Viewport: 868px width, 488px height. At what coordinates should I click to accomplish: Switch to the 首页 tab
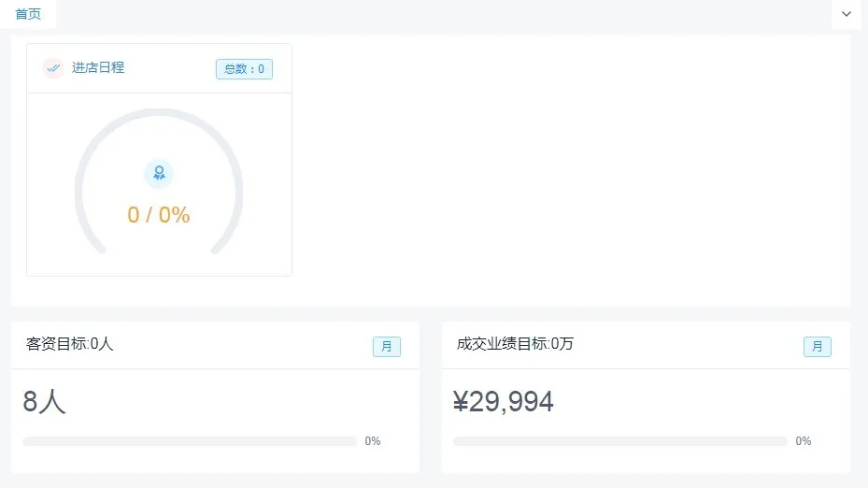pyautogui.click(x=28, y=14)
